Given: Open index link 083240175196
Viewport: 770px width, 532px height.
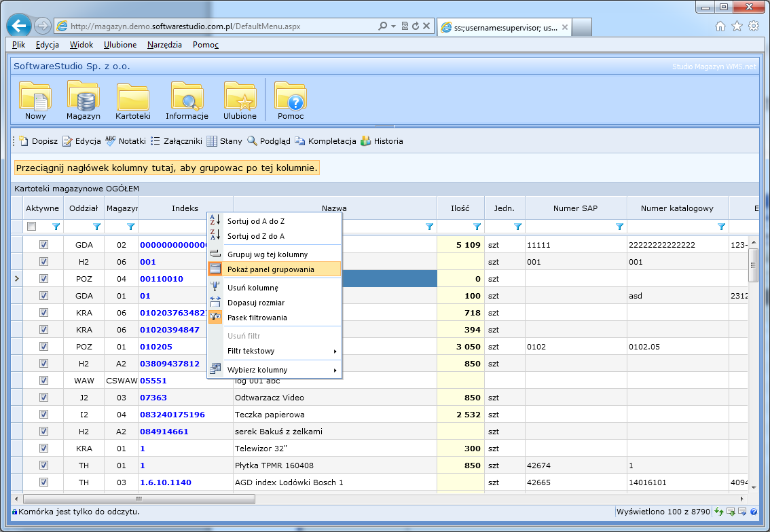Looking at the screenshot, I should pyautogui.click(x=172, y=415).
